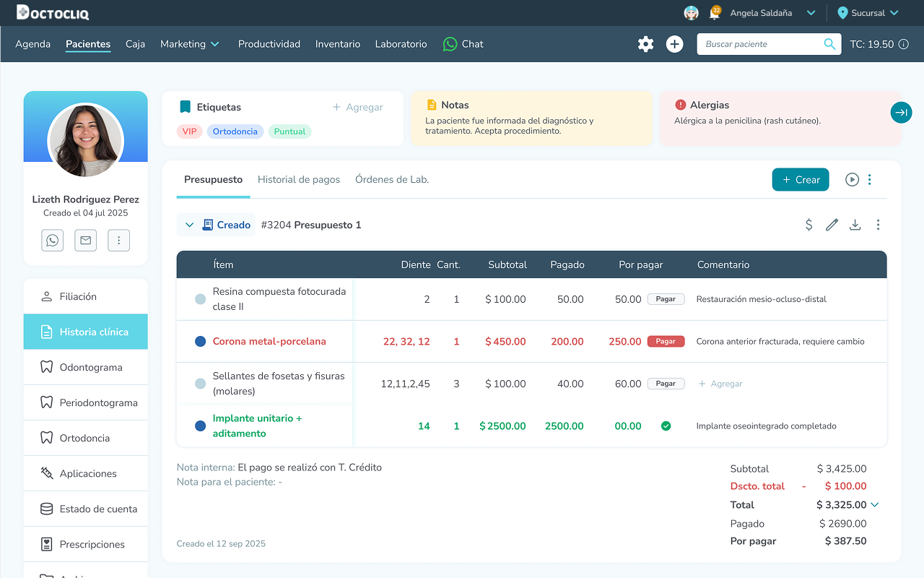Click red Pagar for Corona metal-porcelana
This screenshot has height=578, width=924.
(666, 342)
